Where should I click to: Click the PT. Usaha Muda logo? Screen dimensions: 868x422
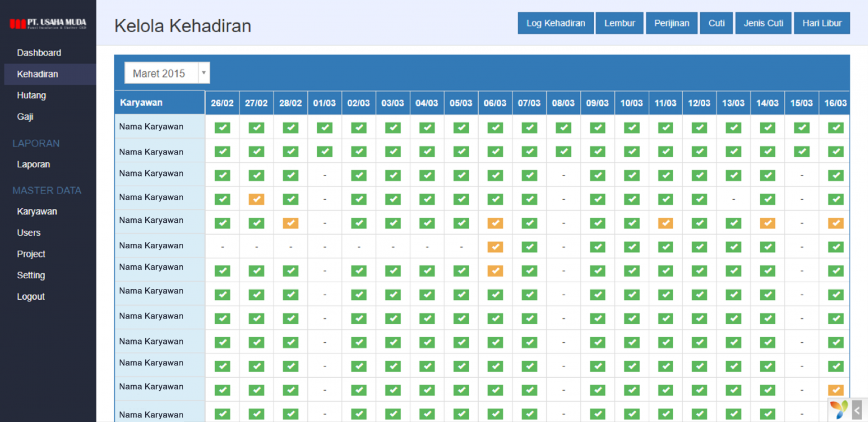48,24
